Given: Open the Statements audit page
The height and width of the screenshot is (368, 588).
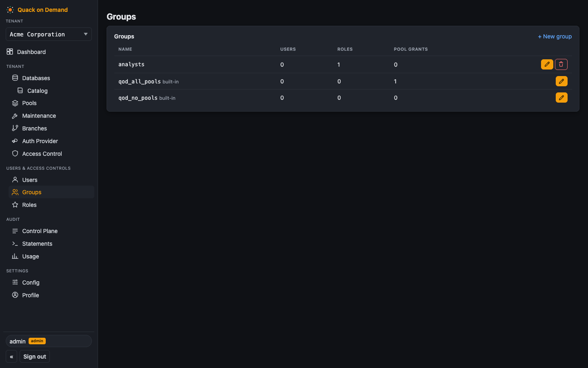Looking at the screenshot, I should tap(51, 244).
